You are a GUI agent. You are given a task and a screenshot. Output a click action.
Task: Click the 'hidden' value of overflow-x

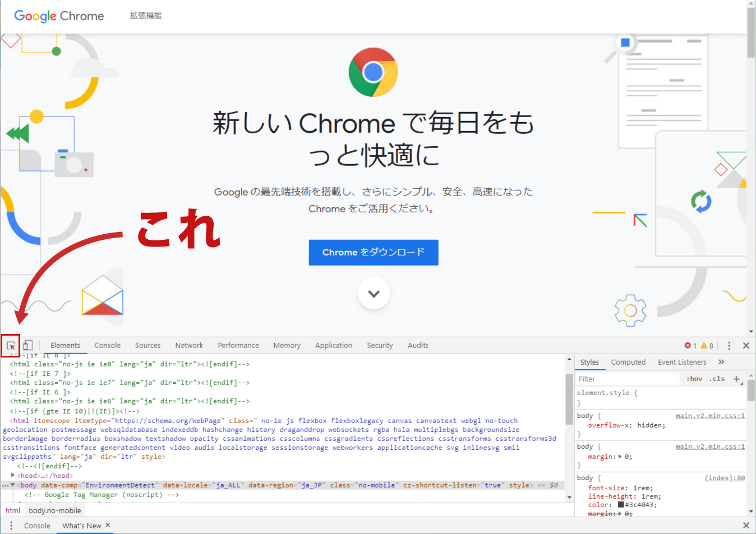(x=649, y=425)
